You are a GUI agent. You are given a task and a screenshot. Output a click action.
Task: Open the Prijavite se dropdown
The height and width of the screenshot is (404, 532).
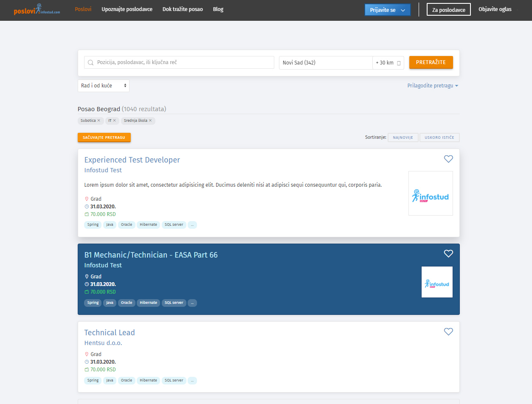tap(388, 10)
